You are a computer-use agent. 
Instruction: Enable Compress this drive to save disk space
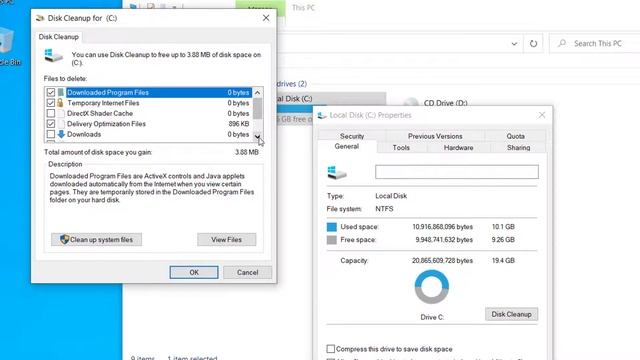click(x=331, y=349)
